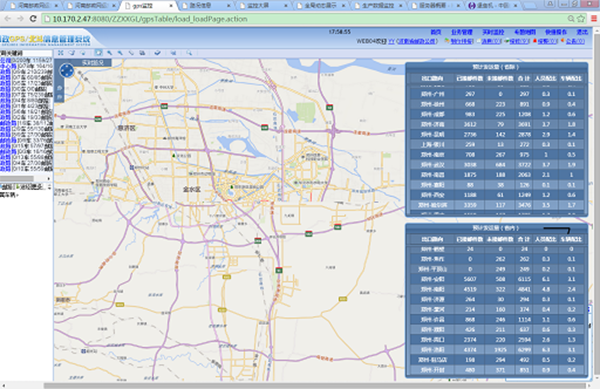The width and height of the screenshot is (600, 389).
Task: Click the 郑州-西安 row label
Action: 432,195
